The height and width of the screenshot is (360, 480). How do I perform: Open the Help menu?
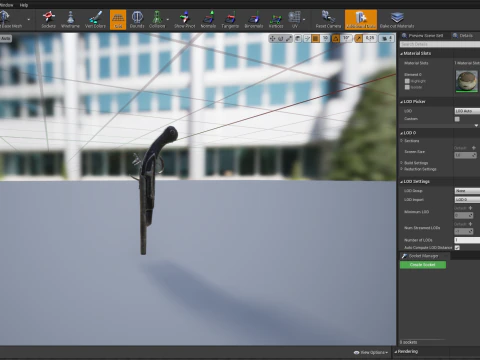click(24, 5)
